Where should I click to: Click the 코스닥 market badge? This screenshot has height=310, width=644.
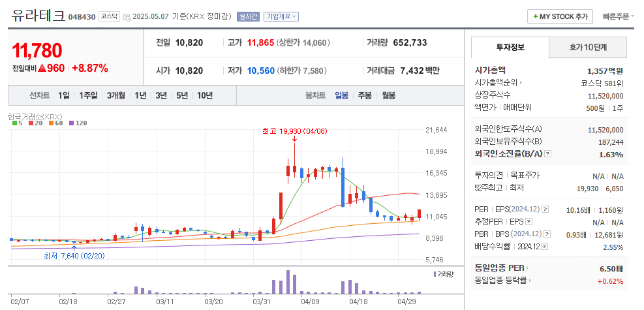click(109, 16)
